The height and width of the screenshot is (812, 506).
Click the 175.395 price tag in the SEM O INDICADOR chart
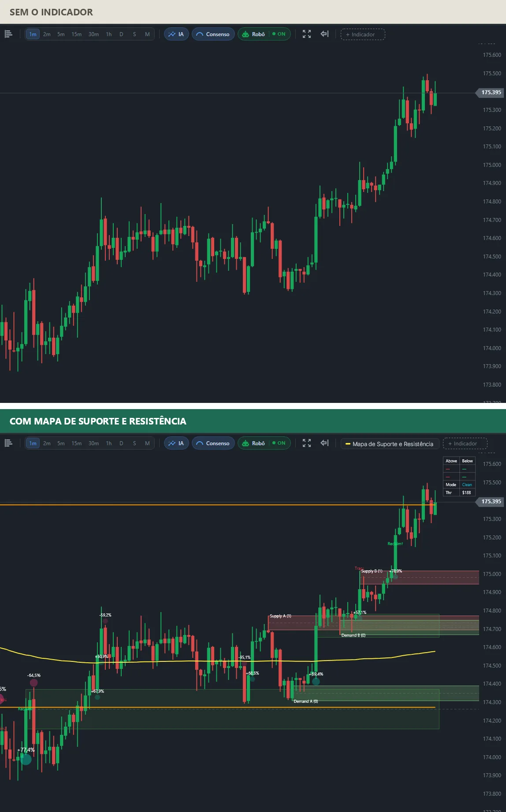(490, 92)
